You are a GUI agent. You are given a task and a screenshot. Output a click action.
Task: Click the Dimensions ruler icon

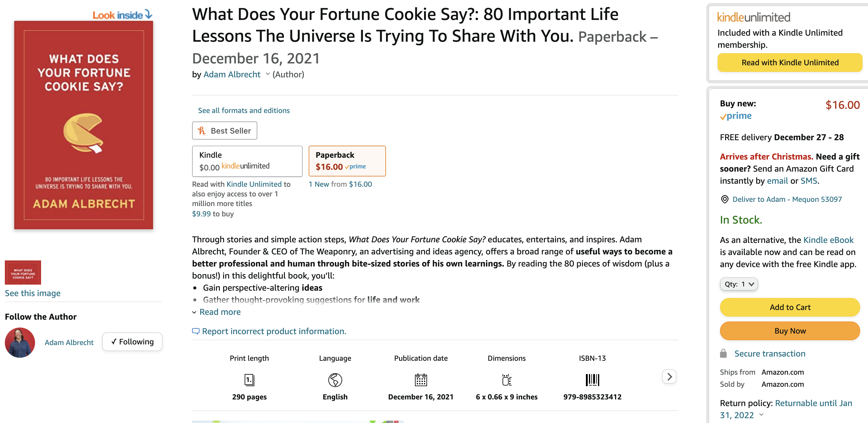506,380
